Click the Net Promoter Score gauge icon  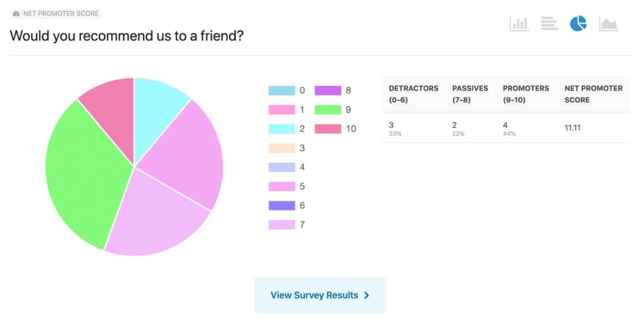coord(16,13)
